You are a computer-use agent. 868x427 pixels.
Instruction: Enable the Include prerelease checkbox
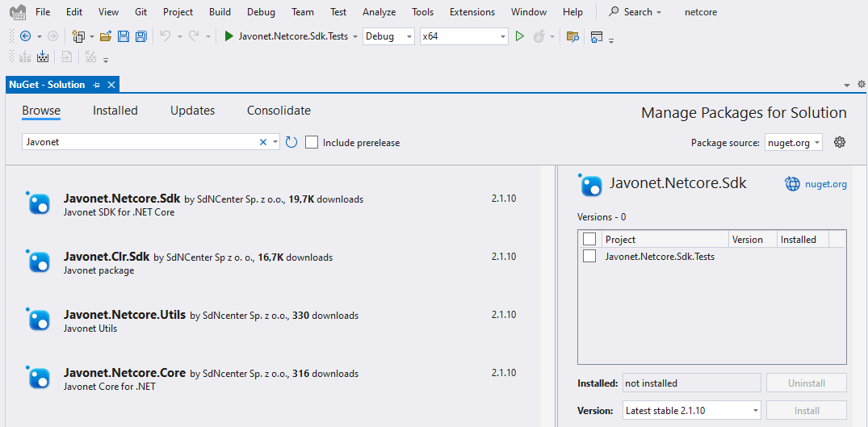click(x=312, y=142)
